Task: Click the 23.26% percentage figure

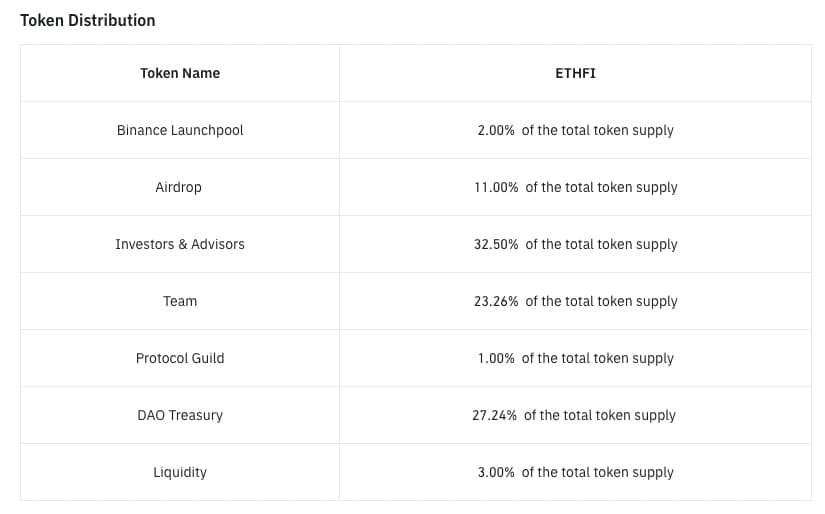Action: click(x=495, y=301)
